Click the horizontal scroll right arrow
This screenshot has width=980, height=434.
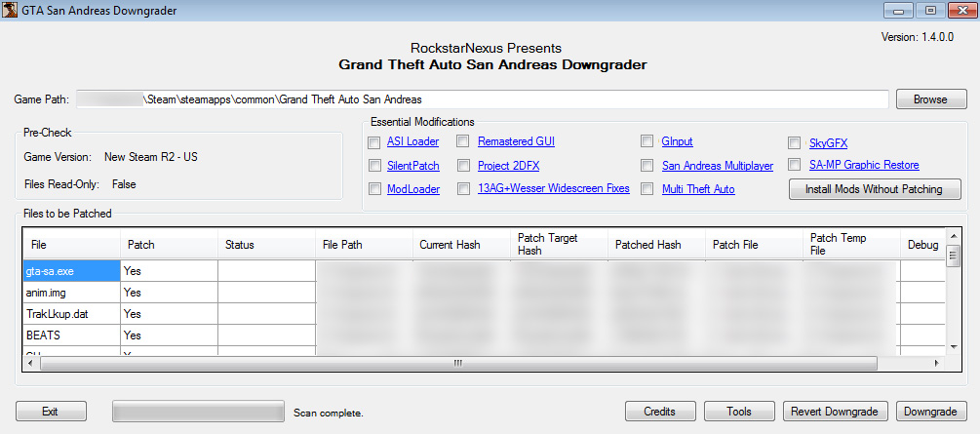tap(936, 363)
